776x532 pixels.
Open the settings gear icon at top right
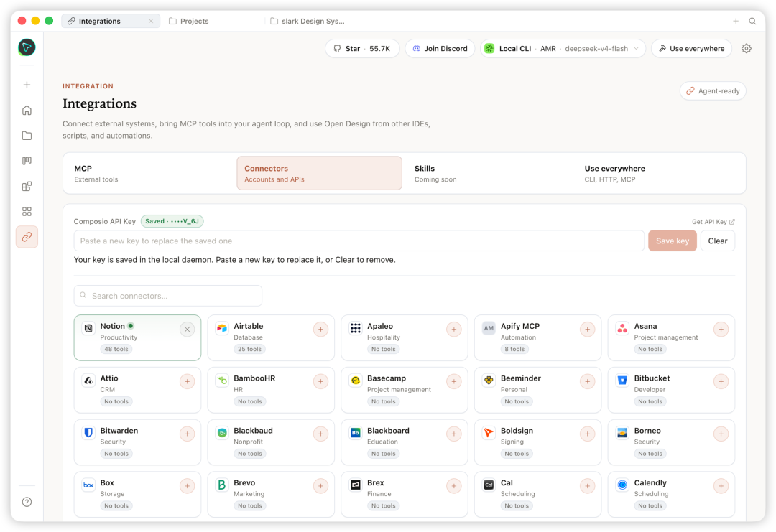pos(747,48)
